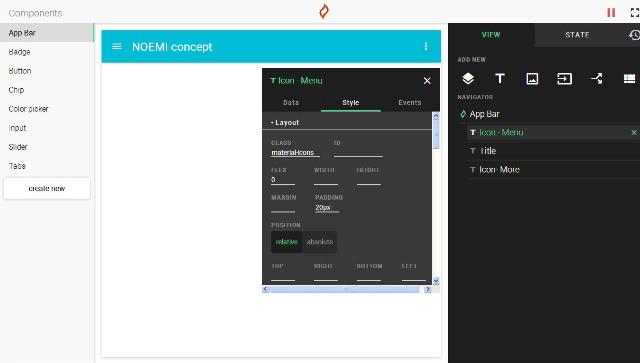Select Badge component
The height and width of the screenshot is (363, 640).
47,52
